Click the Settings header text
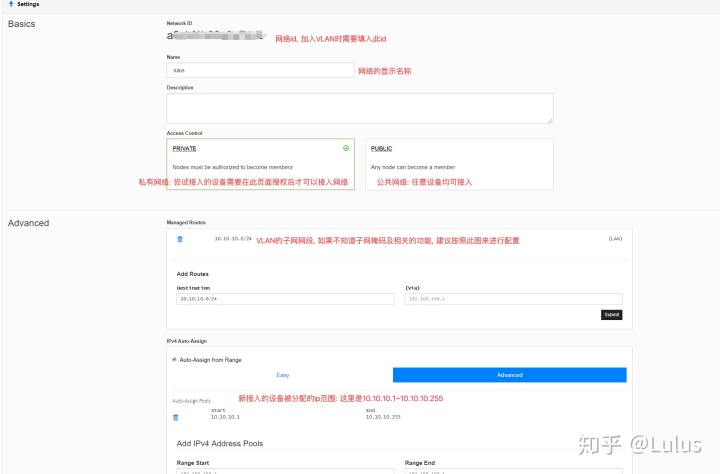Screen dimensions: 720x474 click(x=28, y=4)
